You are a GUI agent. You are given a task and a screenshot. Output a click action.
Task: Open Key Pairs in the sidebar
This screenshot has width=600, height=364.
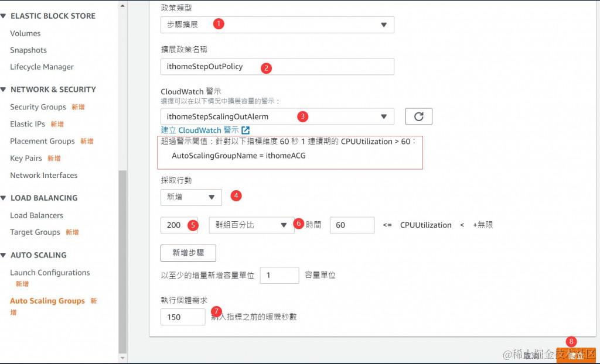click(26, 158)
